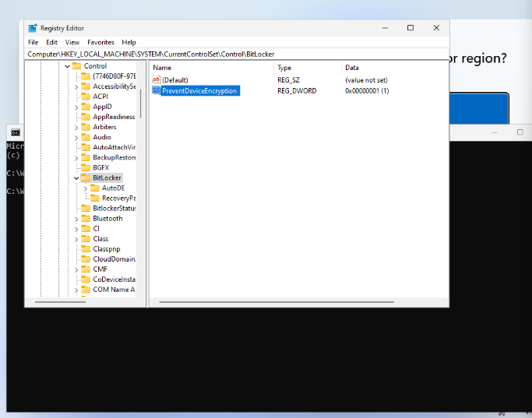532x418 pixels.
Task: Select the Control folder icon
Action: [x=76, y=65]
